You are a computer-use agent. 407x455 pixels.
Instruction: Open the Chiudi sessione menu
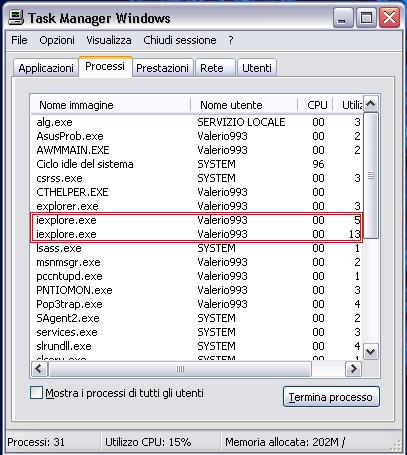coord(180,40)
